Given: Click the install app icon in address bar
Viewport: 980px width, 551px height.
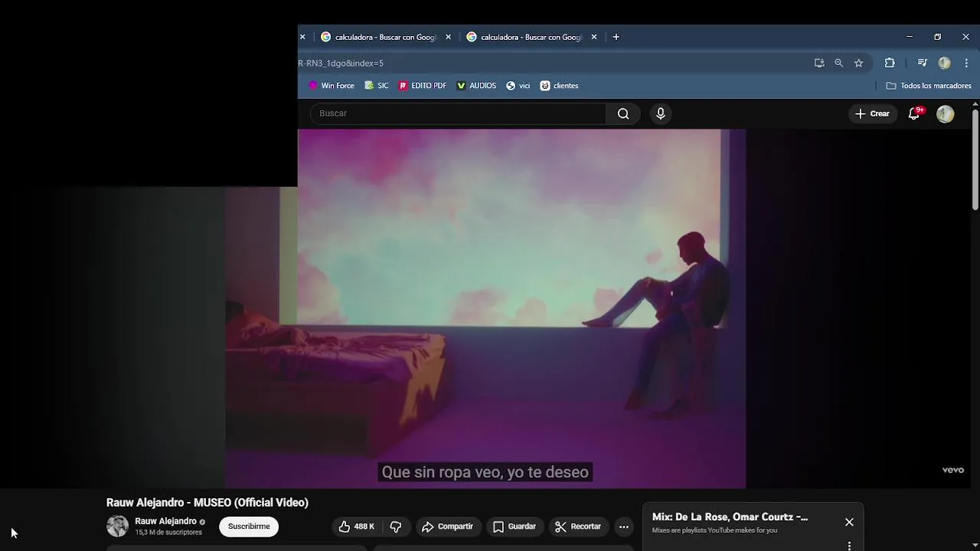Looking at the screenshot, I should coord(819,64).
